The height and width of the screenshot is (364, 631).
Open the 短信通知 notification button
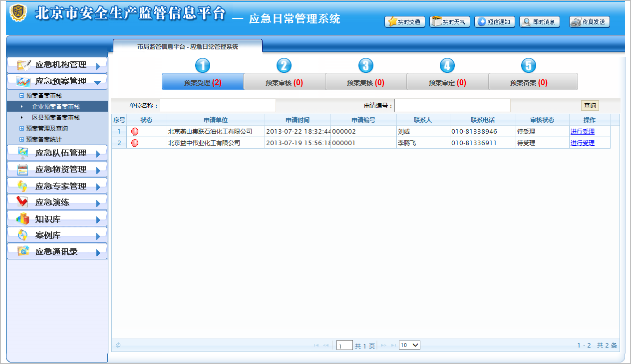[495, 22]
